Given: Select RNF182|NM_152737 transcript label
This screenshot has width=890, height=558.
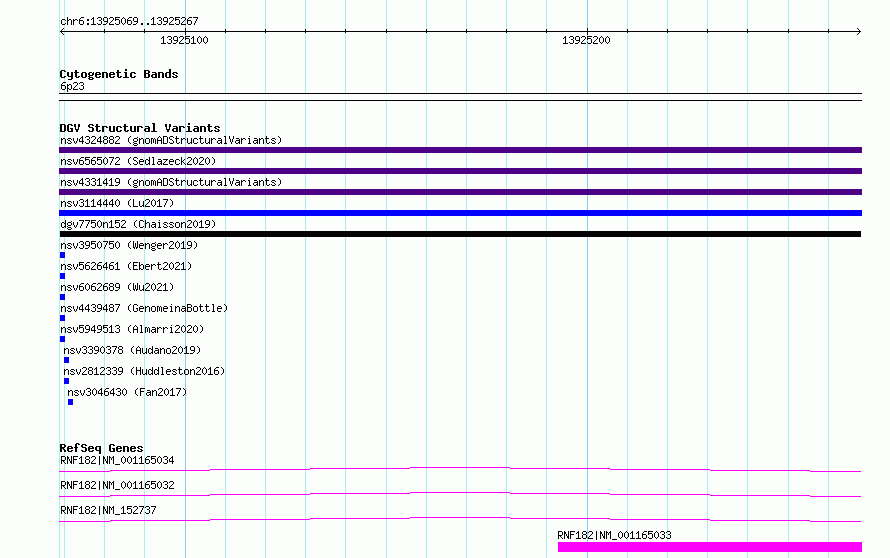Looking at the screenshot, I should [108, 510].
